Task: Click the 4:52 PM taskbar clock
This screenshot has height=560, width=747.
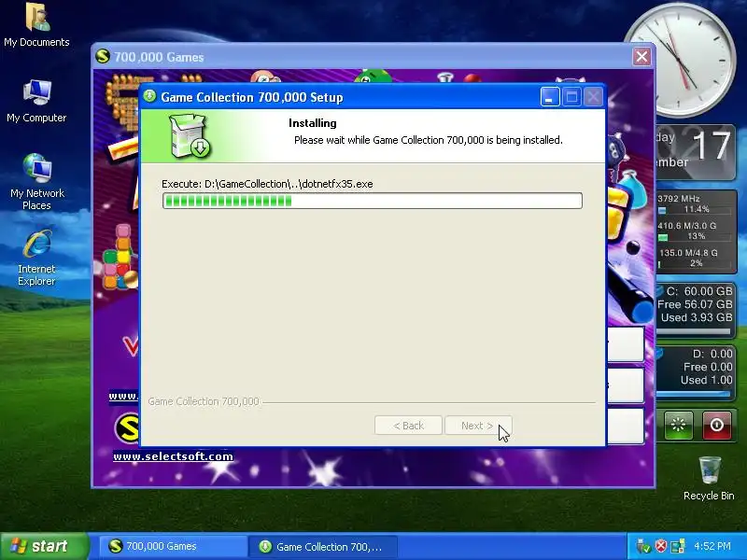Action: (712, 546)
